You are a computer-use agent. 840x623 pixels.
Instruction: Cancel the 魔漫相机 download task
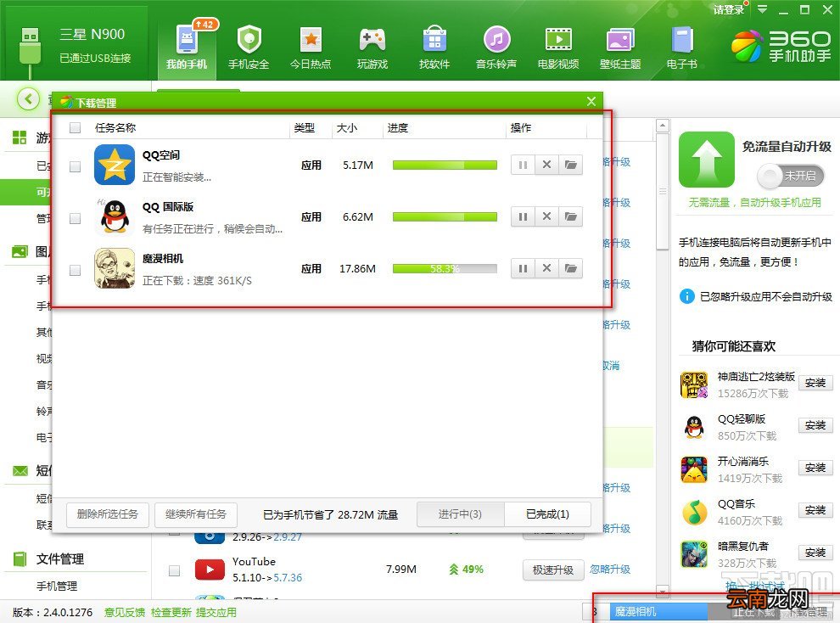[x=546, y=268]
